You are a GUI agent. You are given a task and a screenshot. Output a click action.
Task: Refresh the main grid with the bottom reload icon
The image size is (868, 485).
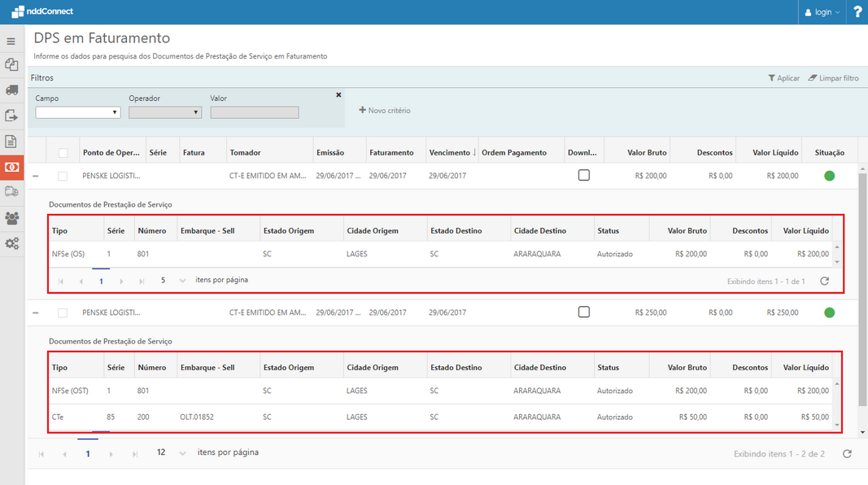847,454
